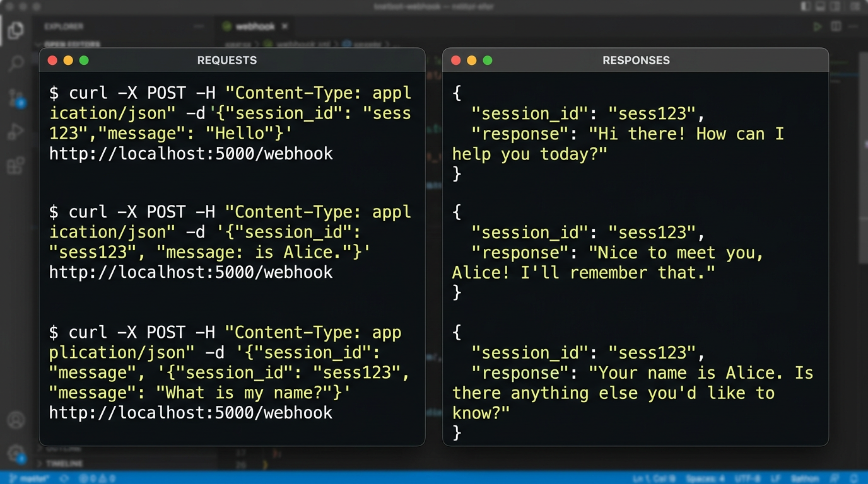This screenshot has width=868, height=484.
Task: Click 'Alice! I'll remember that.' line
Action: pyautogui.click(x=584, y=272)
